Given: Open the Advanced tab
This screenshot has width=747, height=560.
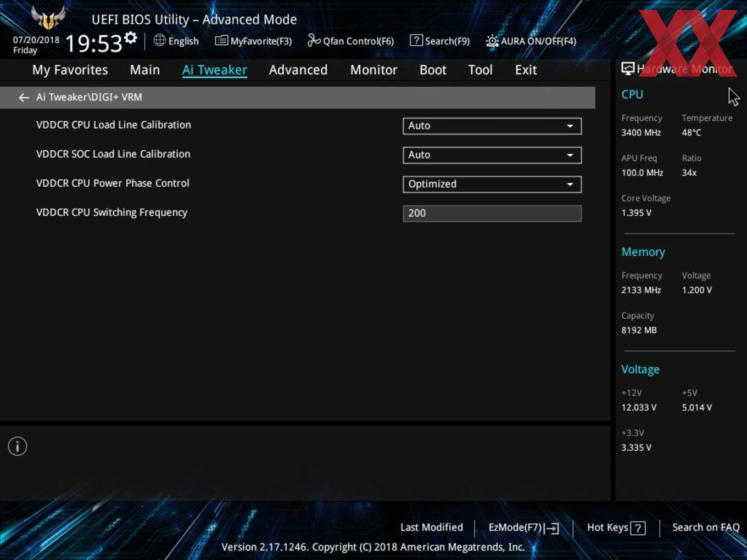Looking at the screenshot, I should pos(298,70).
